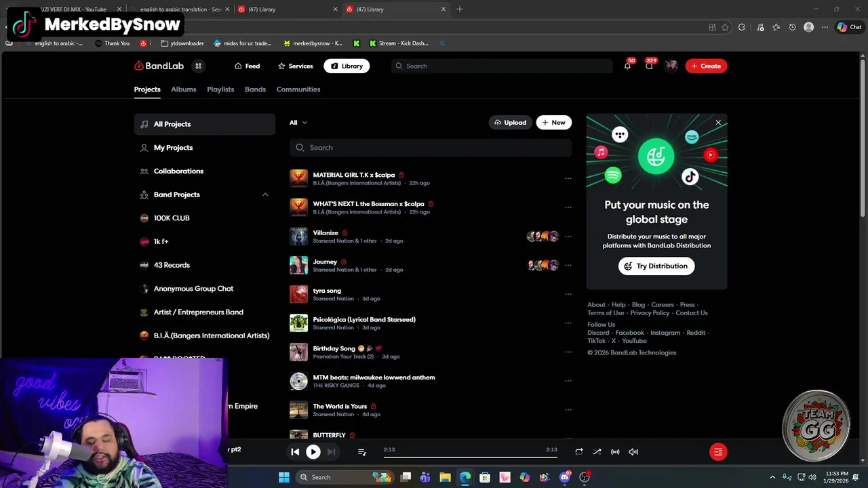The image size is (868, 488).
Task: Open MATERIAL GIRL T.K x $calpa project
Action: coord(354,175)
